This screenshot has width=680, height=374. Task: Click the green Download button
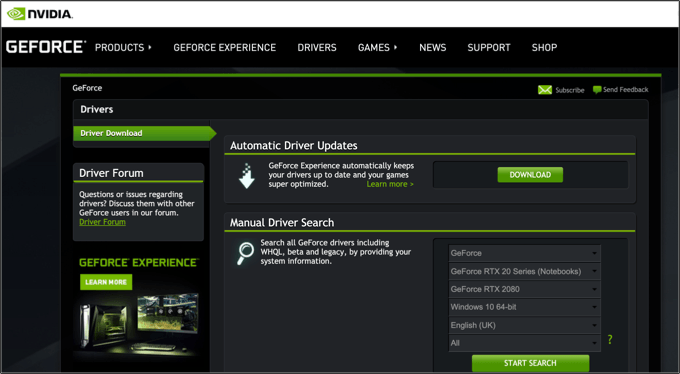pos(530,174)
